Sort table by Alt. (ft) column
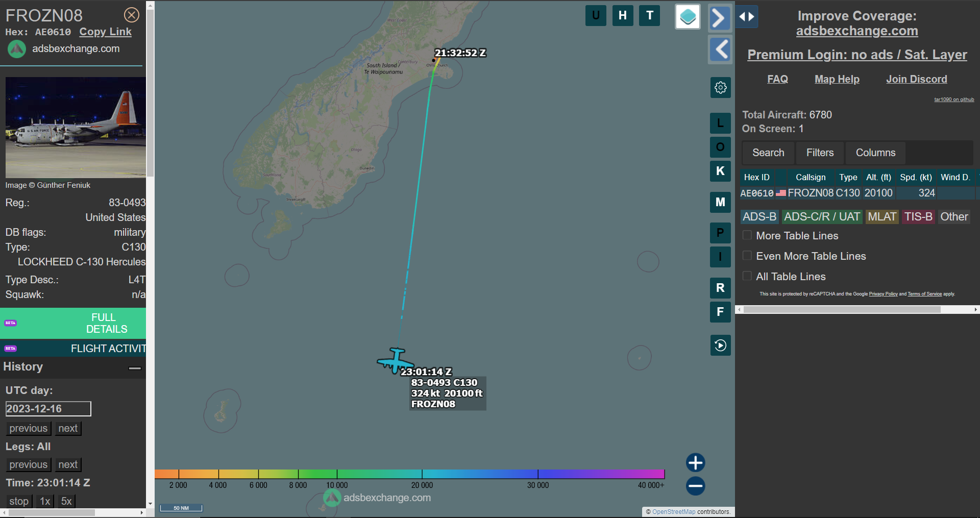Image resolution: width=980 pixels, height=518 pixels. click(878, 178)
